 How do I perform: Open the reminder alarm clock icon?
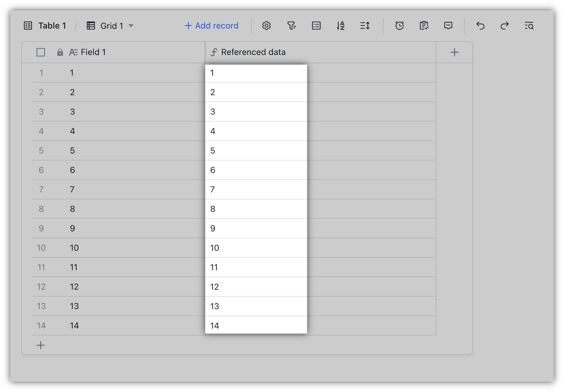399,26
